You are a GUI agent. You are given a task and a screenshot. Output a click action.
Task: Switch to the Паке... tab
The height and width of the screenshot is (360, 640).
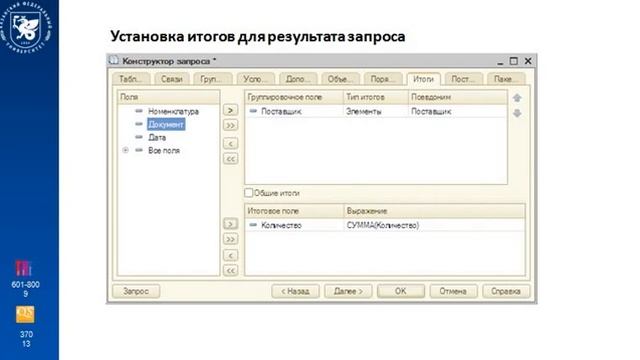click(x=506, y=79)
